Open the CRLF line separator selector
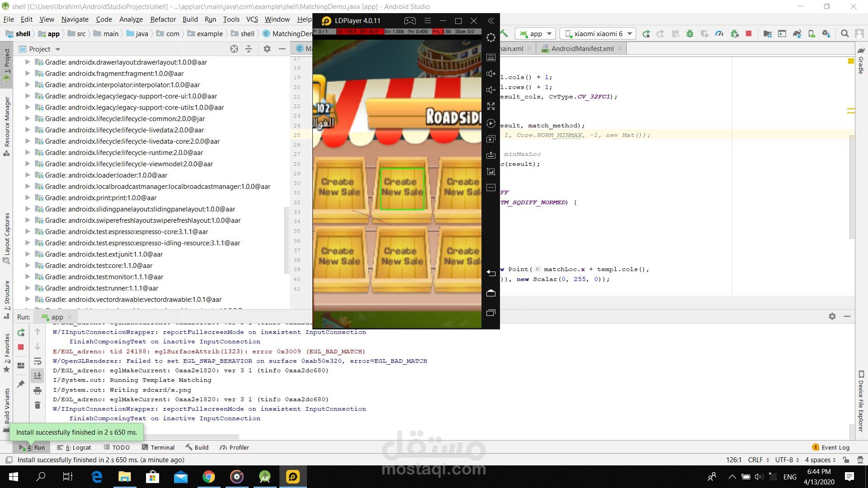This screenshot has width=868, height=488. tap(758, 460)
